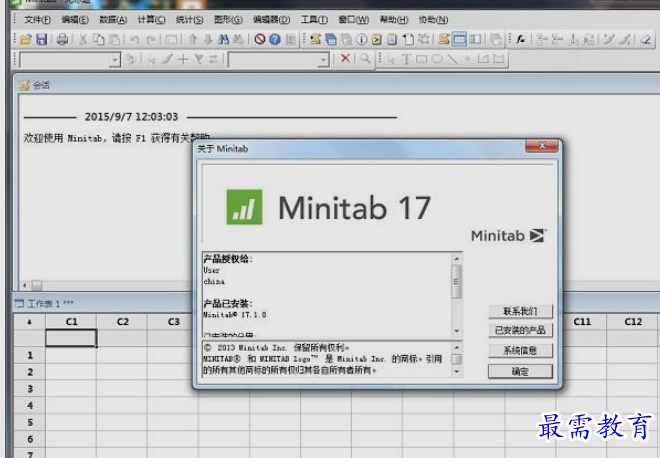The height and width of the screenshot is (458, 660).
Task: Open the 文件(F) menu
Action: (37, 20)
